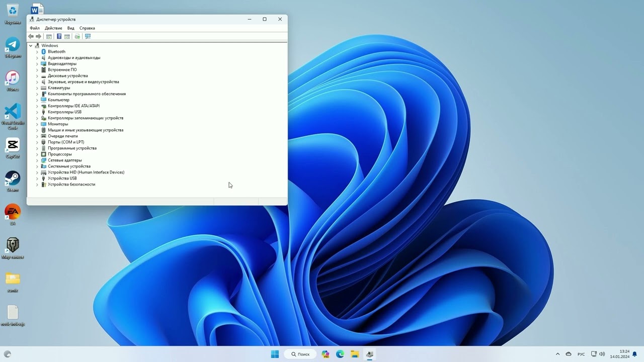
Task: Open File Explorer from the taskbar
Action: 355,354
